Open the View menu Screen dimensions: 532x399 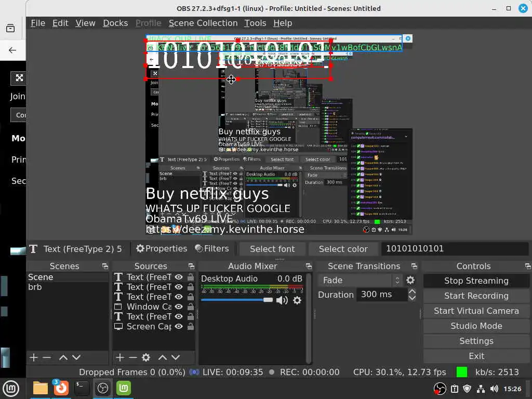click(x=85, y=23)
